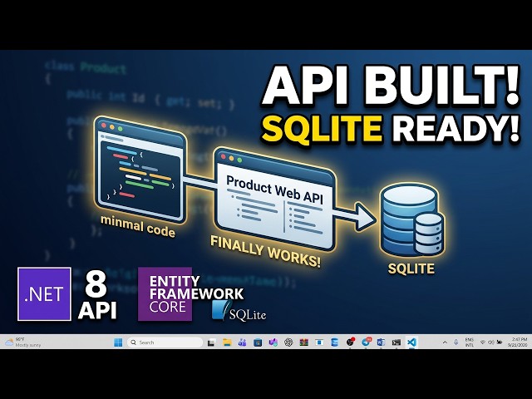
Task: Open the weather widget showing Mostly sunny
Action: coord(23,342)
